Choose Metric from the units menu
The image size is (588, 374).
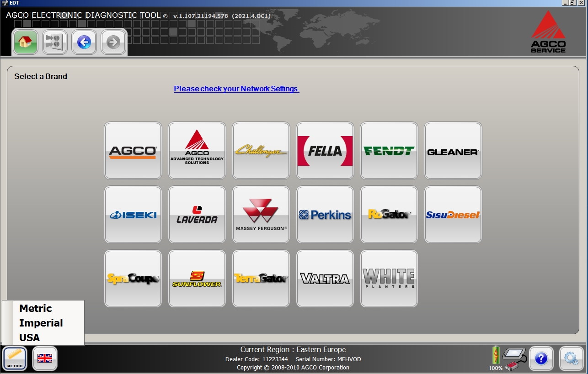pos(36,308)
